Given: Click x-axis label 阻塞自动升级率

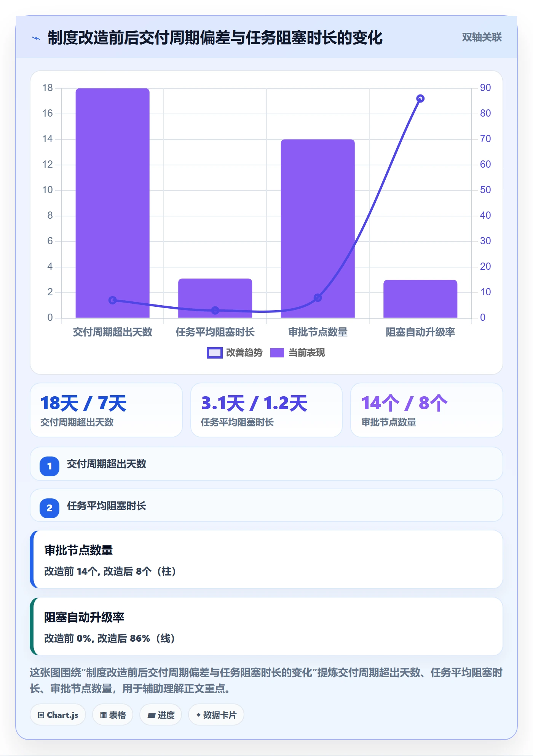Looking at the screenshot, I should coord(420,332).
